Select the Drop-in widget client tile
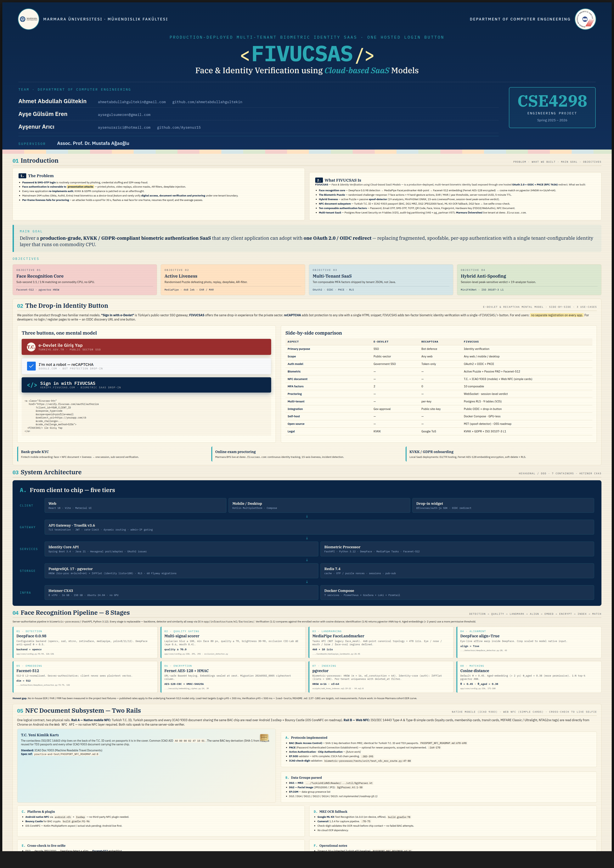Viewport: 614px width, 868px height. [503, 505]
